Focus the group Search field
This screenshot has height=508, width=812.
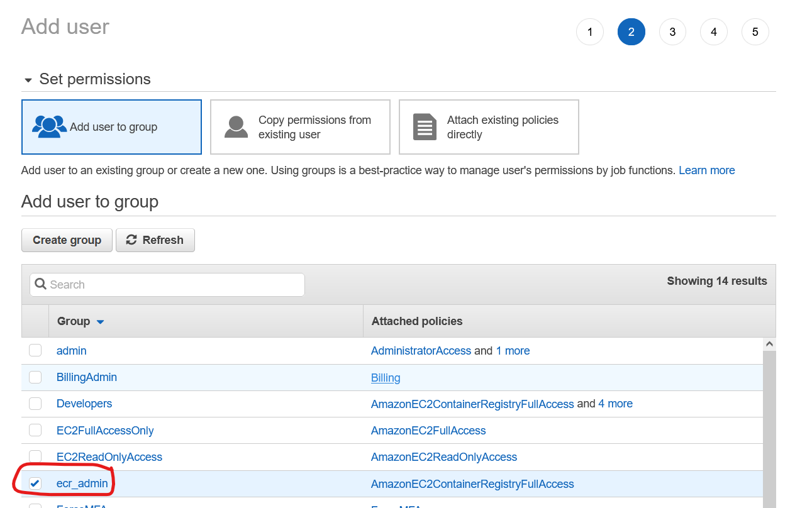(167, 285)
